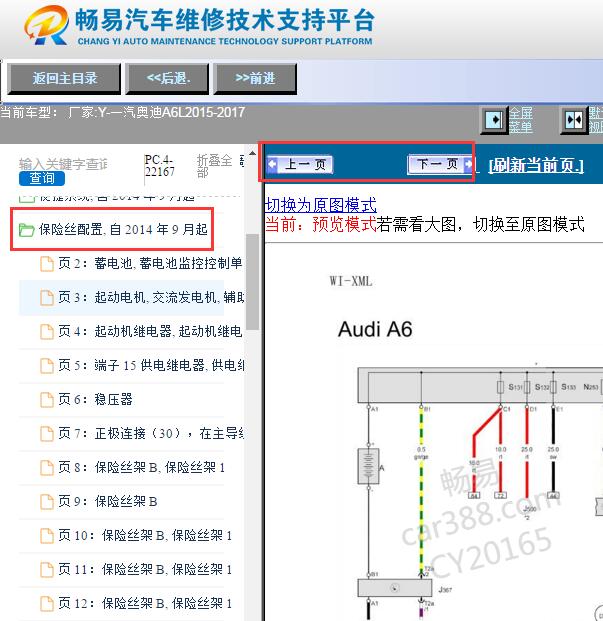The width and height of the screenshot is (603, 621).
Task: Go to next page with 下一页
Action: pyautogui.click(x=440, y=164)
